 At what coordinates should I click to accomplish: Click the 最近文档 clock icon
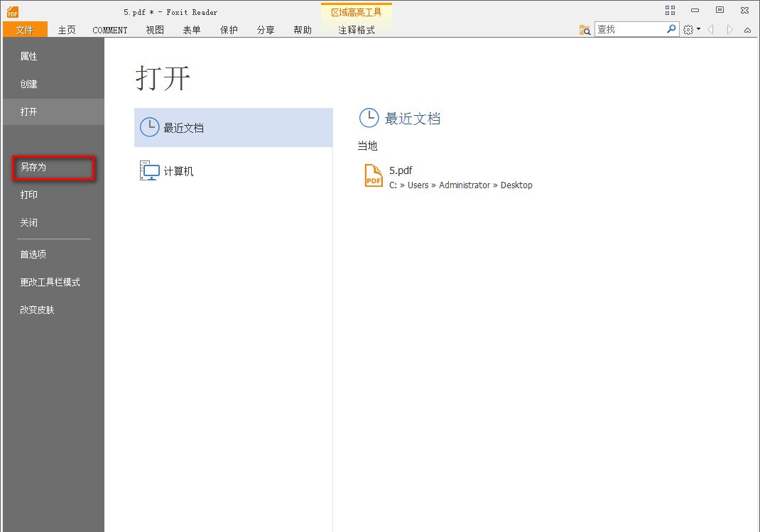(x=149, y=126)
